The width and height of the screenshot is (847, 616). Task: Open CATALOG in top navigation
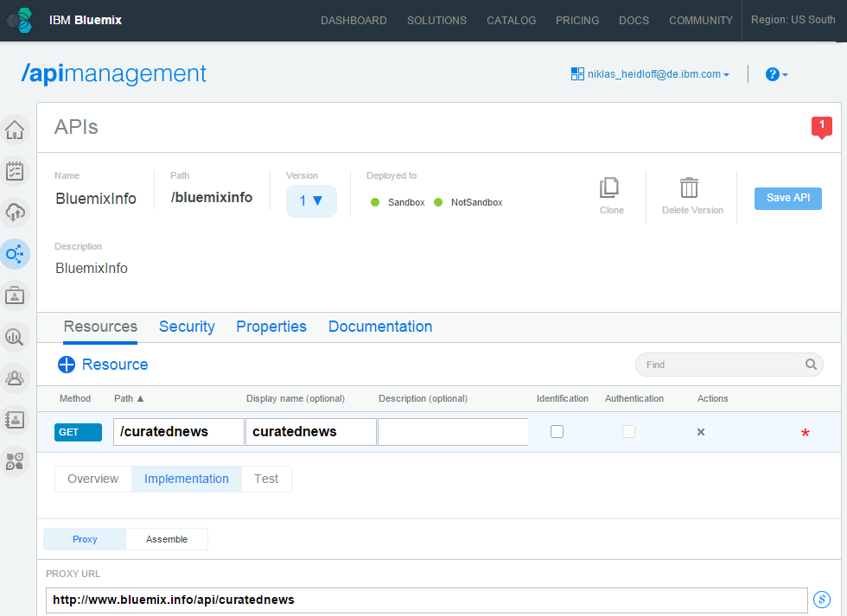click(511, 21)
